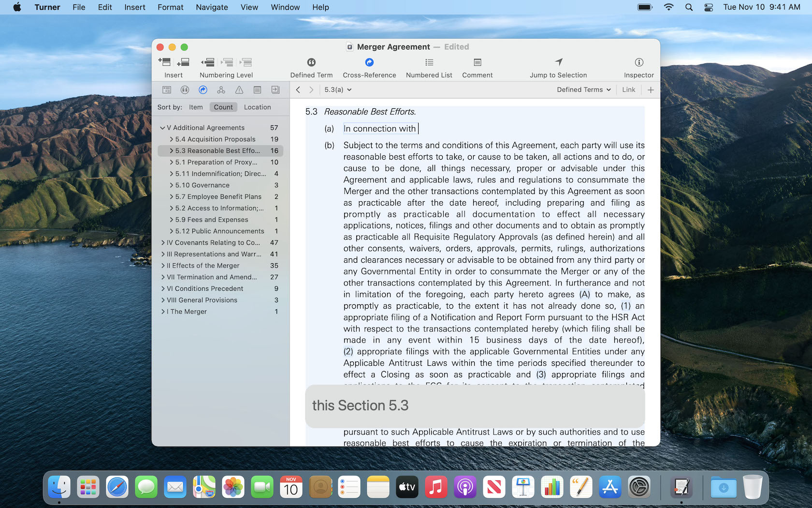Open the View menu
This screenshot has width=812, height=508.
249,7
